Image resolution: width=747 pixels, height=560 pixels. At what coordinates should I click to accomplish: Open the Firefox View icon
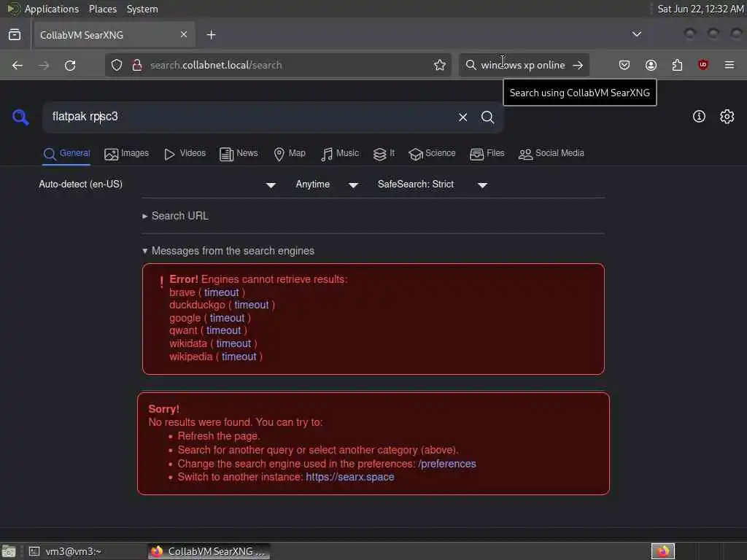(15, 35)
